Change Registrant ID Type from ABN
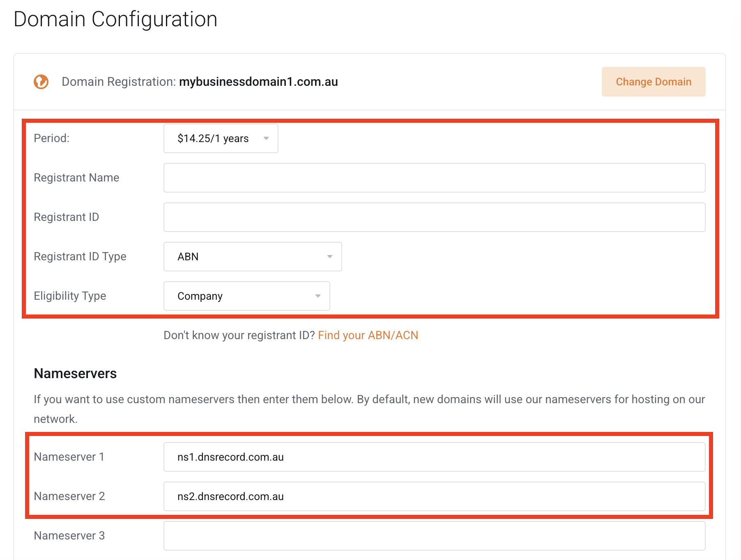741x560 pixels. pyautogui.click(x=252, y=256)
